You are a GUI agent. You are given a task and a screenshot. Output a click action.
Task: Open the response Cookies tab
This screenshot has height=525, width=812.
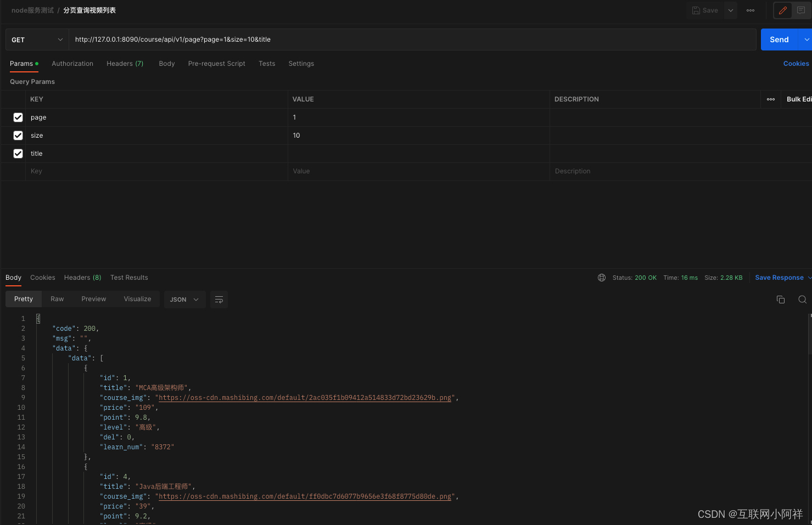point(43,278)
